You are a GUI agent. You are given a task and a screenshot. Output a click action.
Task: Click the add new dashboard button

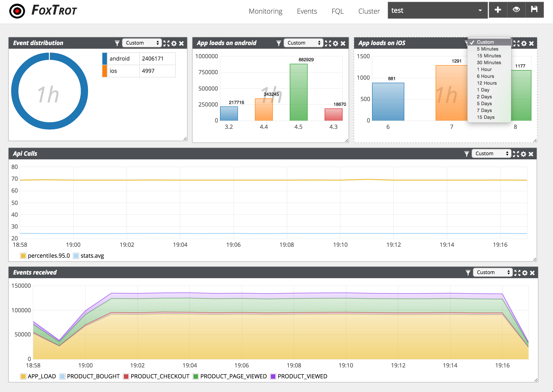pyautogui.click(x=497, y=11)
